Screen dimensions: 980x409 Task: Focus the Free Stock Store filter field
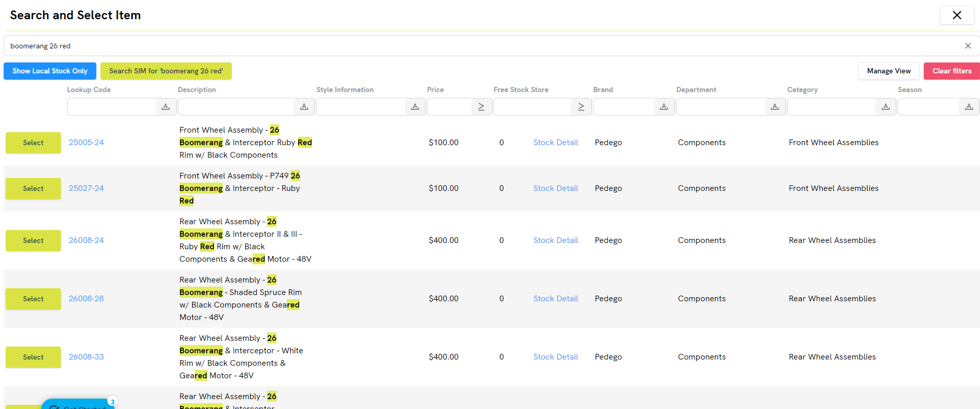(x=533, y=107)
